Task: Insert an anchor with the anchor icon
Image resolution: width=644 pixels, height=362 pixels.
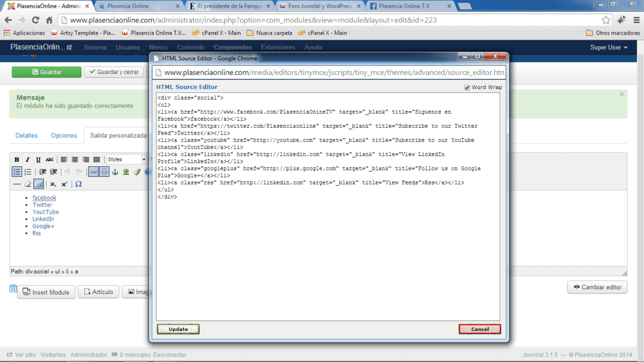Action: click(x=115, y=172)
